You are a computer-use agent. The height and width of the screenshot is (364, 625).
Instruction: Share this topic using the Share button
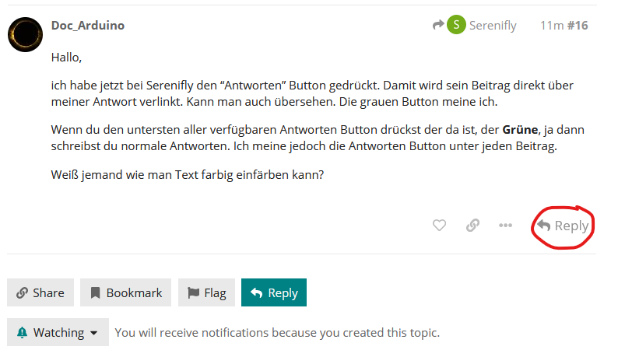point(40,293)
